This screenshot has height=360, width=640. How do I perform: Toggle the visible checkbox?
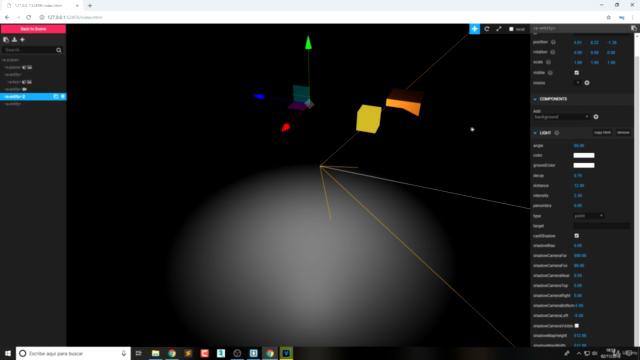coord(576,73)
